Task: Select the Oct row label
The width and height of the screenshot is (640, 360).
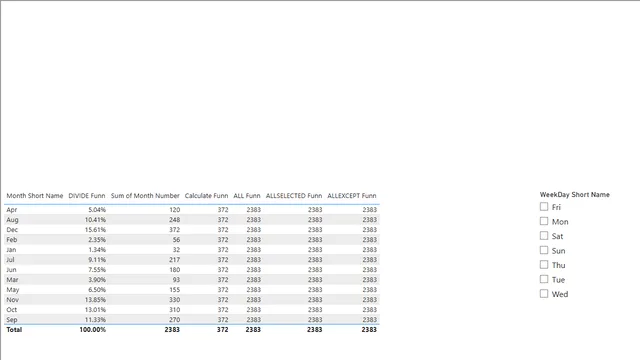Action: [11, 310]
